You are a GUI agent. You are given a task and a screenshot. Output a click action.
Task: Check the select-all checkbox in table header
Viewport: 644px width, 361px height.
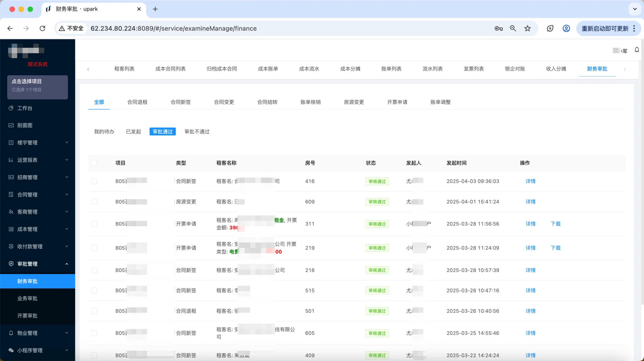(x=94, y=163)
